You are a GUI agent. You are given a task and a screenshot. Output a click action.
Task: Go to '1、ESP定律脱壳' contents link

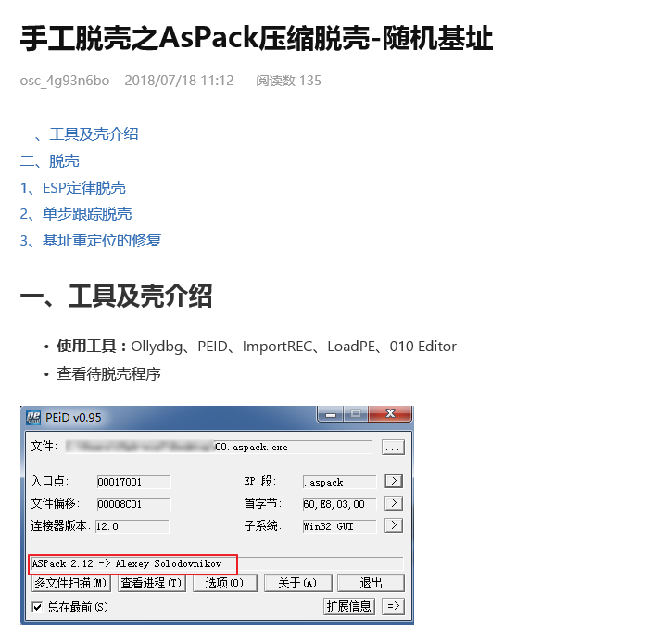coord(73,188)
